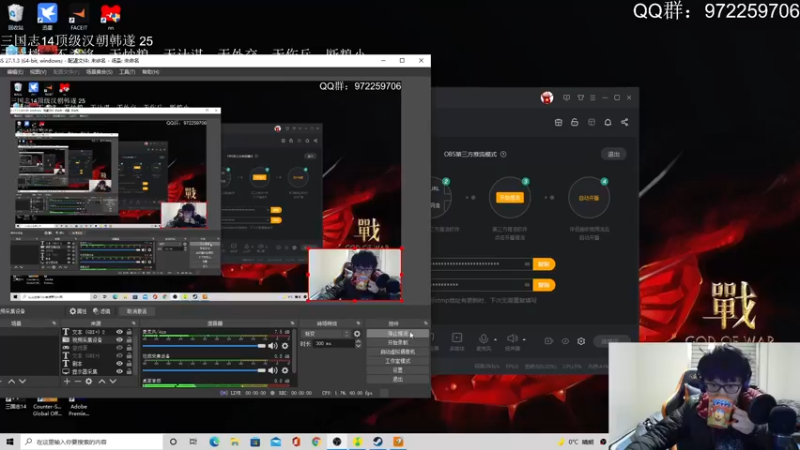Open the 工具(T) menu in OBS
The image size is (800, 450).
(127, 72)
